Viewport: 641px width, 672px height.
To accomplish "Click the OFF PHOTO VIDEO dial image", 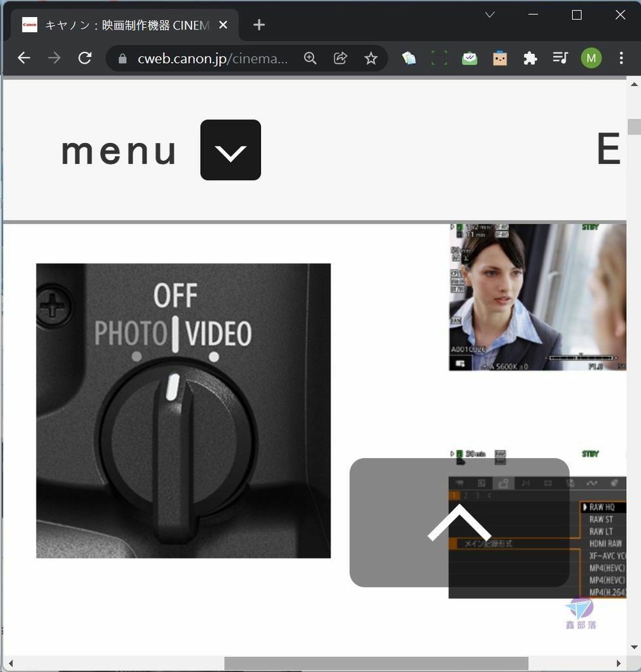I will point(184,411).
